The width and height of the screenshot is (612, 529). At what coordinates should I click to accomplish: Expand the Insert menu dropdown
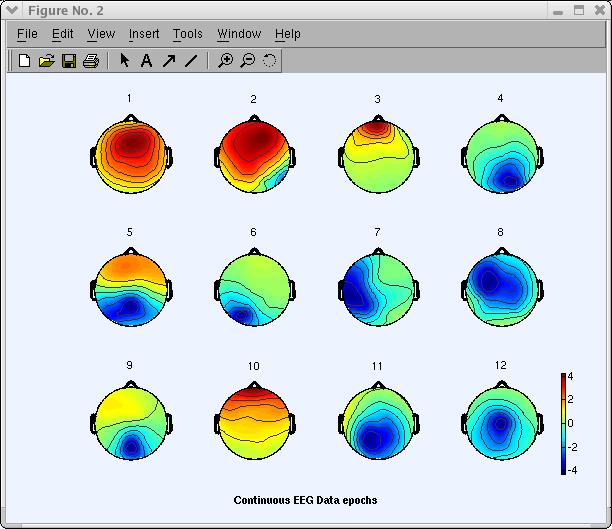point(144,34)
